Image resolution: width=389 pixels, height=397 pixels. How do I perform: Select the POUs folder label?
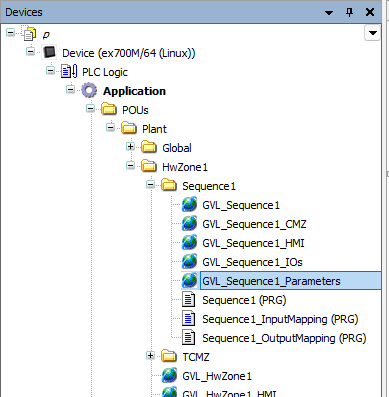[135, 110]
